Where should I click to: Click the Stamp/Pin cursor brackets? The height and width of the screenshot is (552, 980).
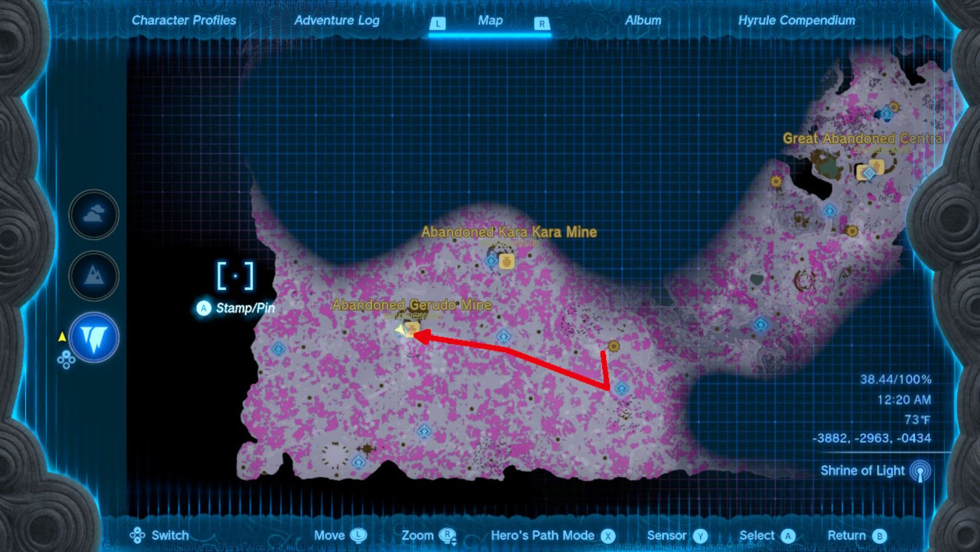235,276
